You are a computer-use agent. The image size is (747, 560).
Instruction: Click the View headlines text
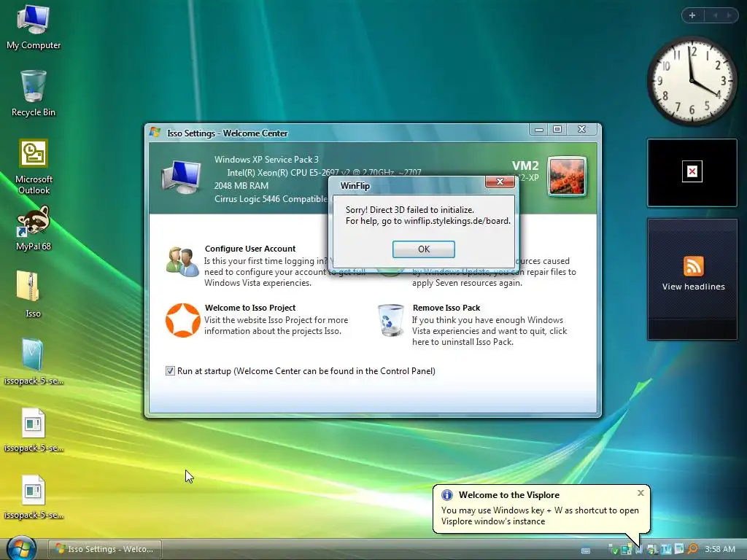click(694, 287)
